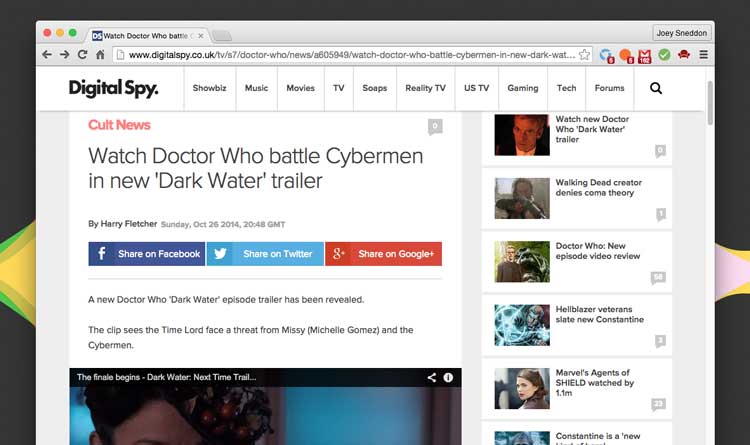Open the red couch extension icon
The image size is (750, 445).
tap(683, 55)
